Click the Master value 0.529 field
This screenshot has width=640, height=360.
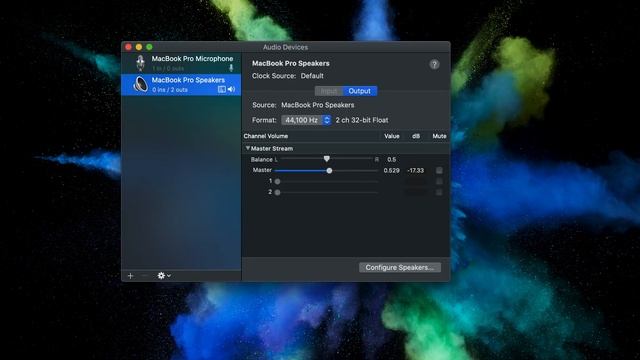[391, 171]
